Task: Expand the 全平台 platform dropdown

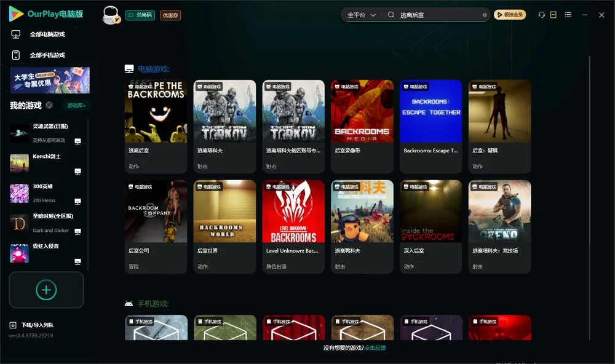Action: click(x=361, y=15)
